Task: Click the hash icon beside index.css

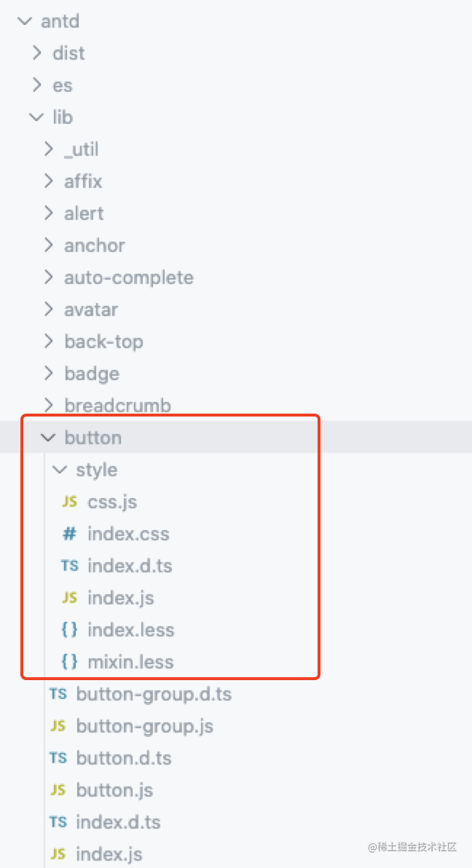Action: [x=69, y=534]
